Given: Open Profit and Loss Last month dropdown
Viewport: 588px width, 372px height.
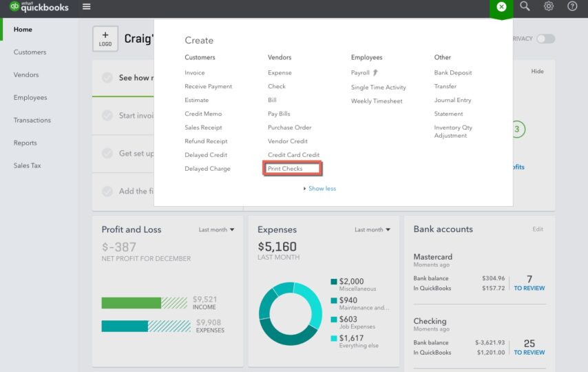Looking at the screenshot, I should pos(216,229).
